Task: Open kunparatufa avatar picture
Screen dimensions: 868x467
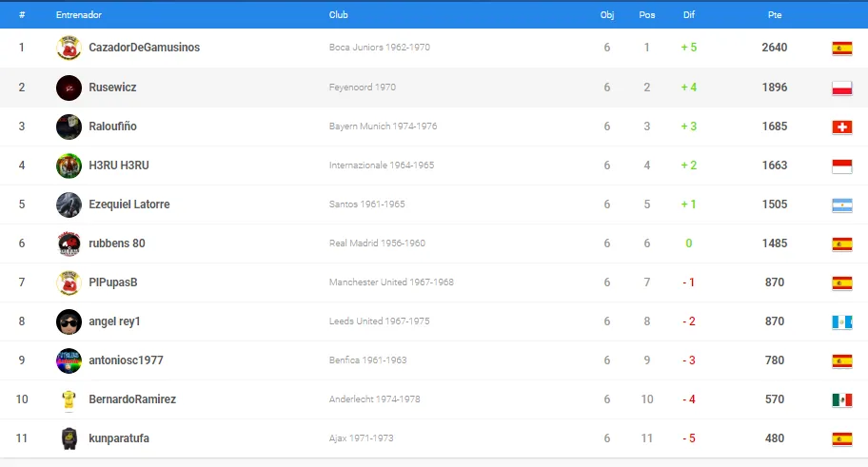Action: 69,438
